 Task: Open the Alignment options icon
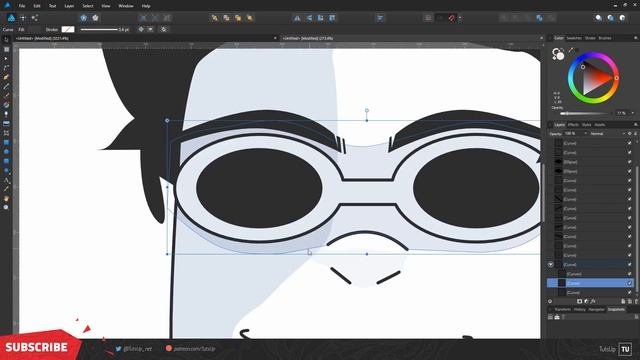coord(380,18)
